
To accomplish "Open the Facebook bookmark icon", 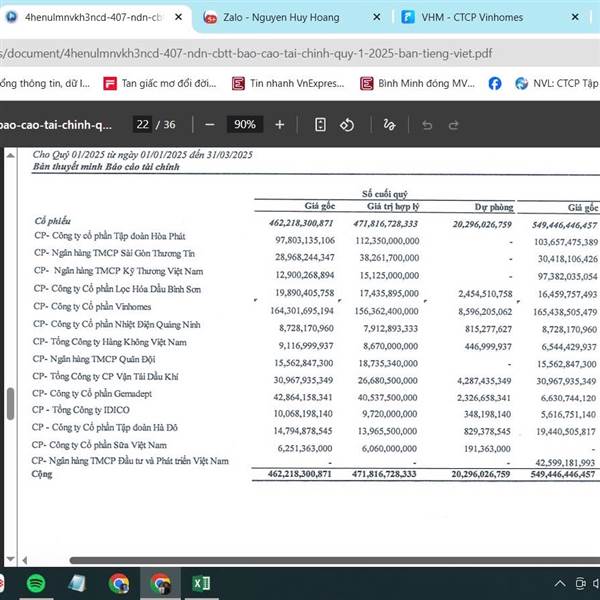I will pyautogui.click(x=495, y=83).
